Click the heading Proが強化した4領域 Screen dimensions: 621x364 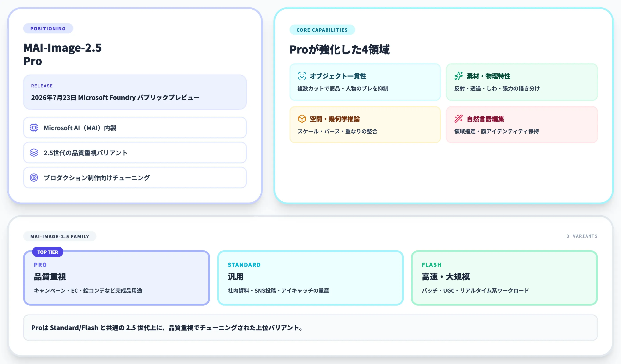point(339,50)
